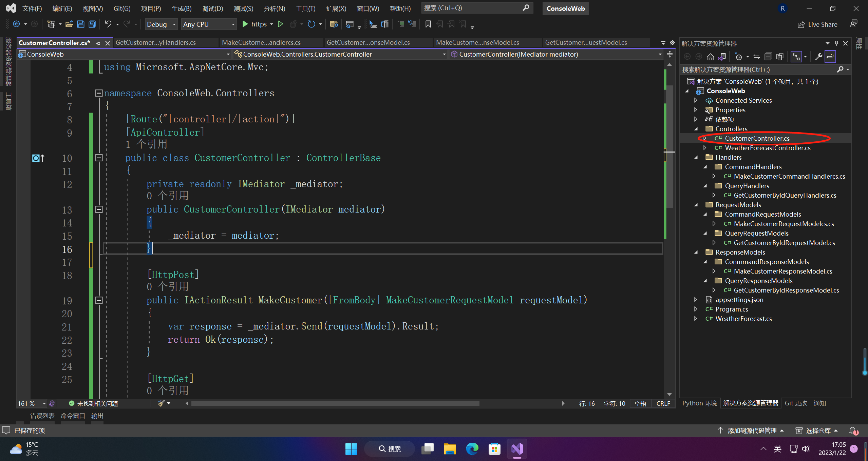Expand the Connected Services tree node
The width and height of the screenshot is (868, 461).
pyautogui.click(x=696, y=100)
